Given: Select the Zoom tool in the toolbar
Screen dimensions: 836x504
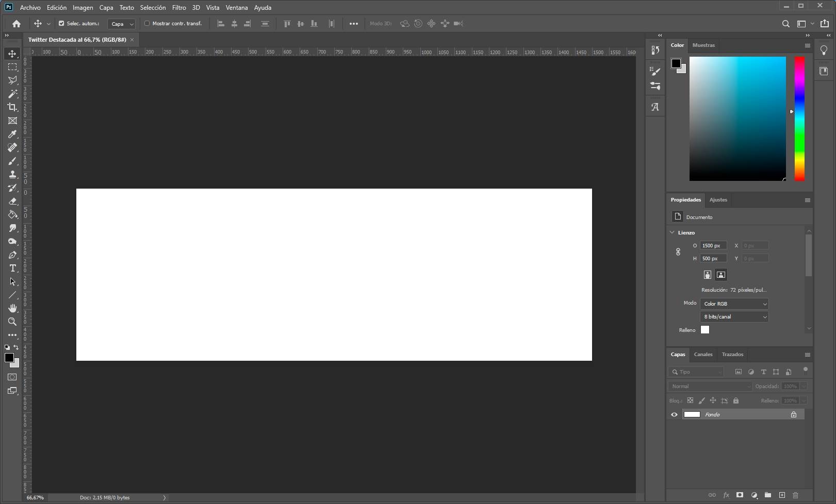Looking at the screenshot, I should point(12,322).
